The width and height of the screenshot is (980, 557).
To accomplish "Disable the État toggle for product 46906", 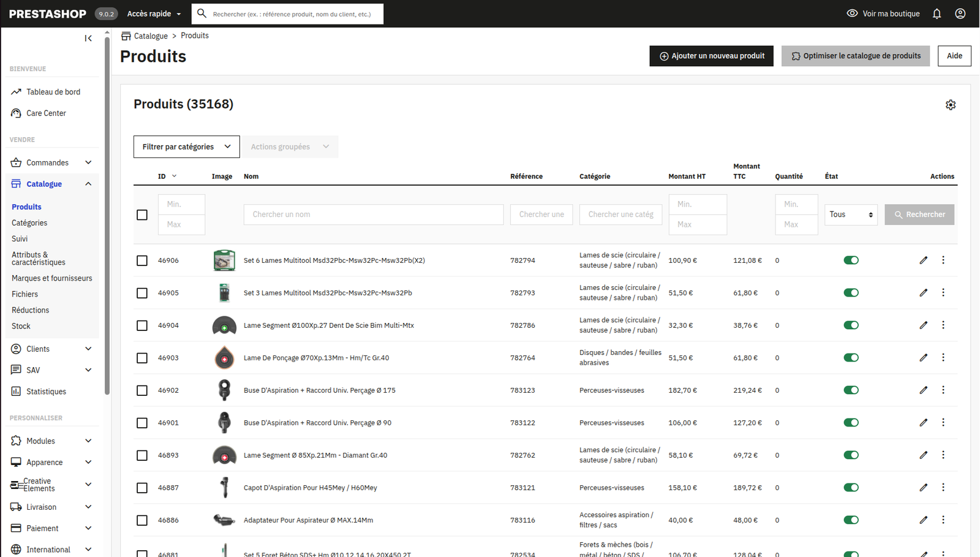I will (x=851, y=260).
